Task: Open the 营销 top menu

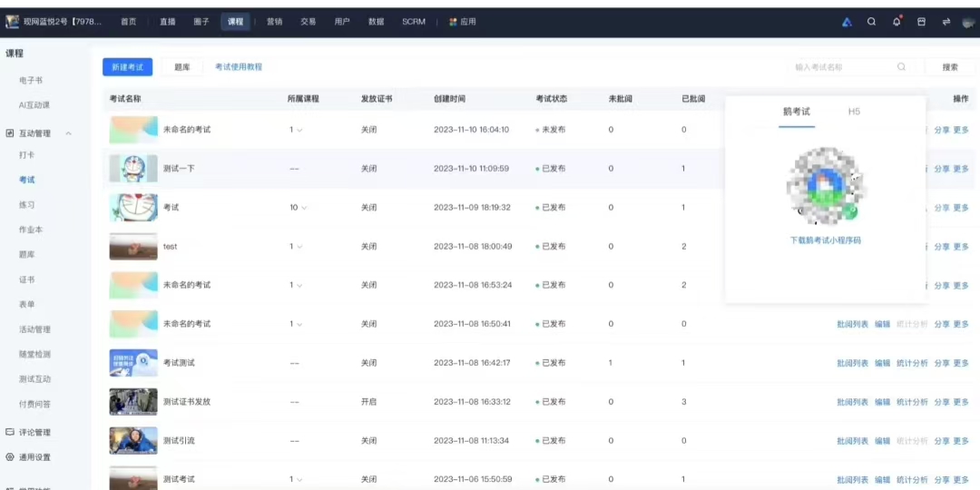Action: coord(274,21)
